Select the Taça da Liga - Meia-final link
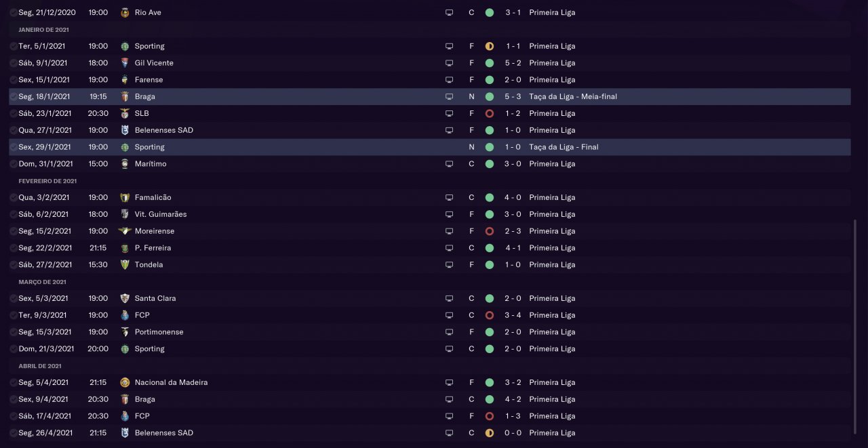Image resolution: width=868 pixels, height=448 pixels. click(573, 97)
